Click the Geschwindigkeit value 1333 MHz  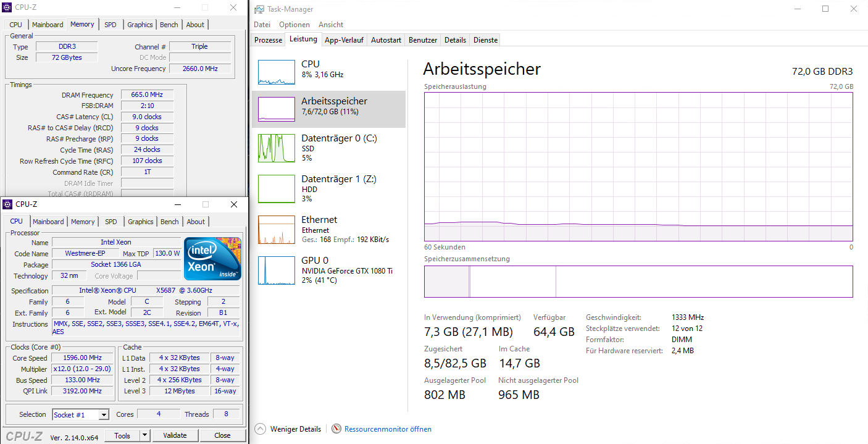click(x=688, y=317)
